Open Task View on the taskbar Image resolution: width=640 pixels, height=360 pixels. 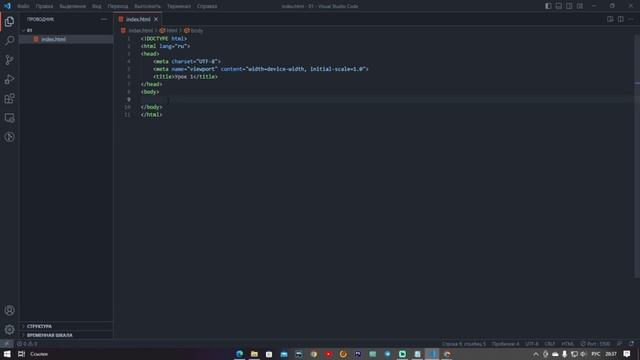pyautogui.click(x=21, y=354)
